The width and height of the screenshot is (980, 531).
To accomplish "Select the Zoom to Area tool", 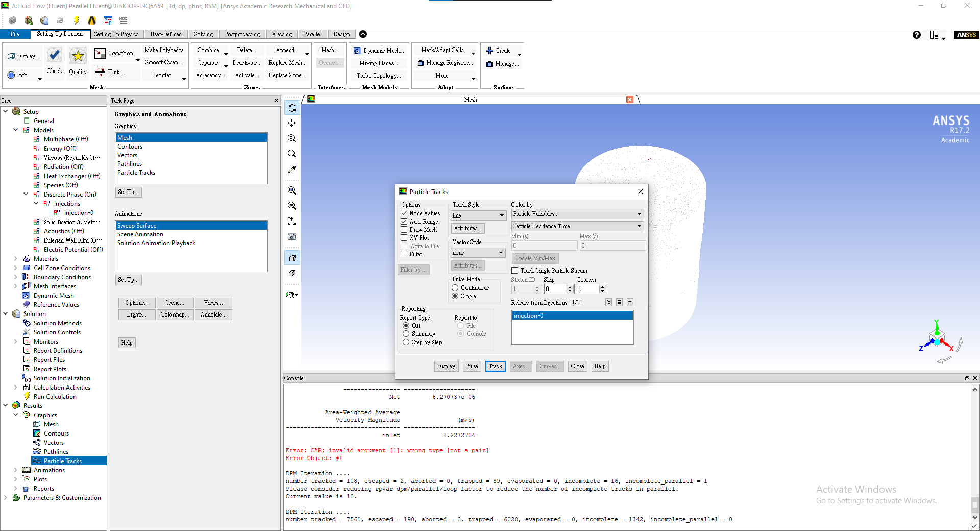I will coord(292,154).
